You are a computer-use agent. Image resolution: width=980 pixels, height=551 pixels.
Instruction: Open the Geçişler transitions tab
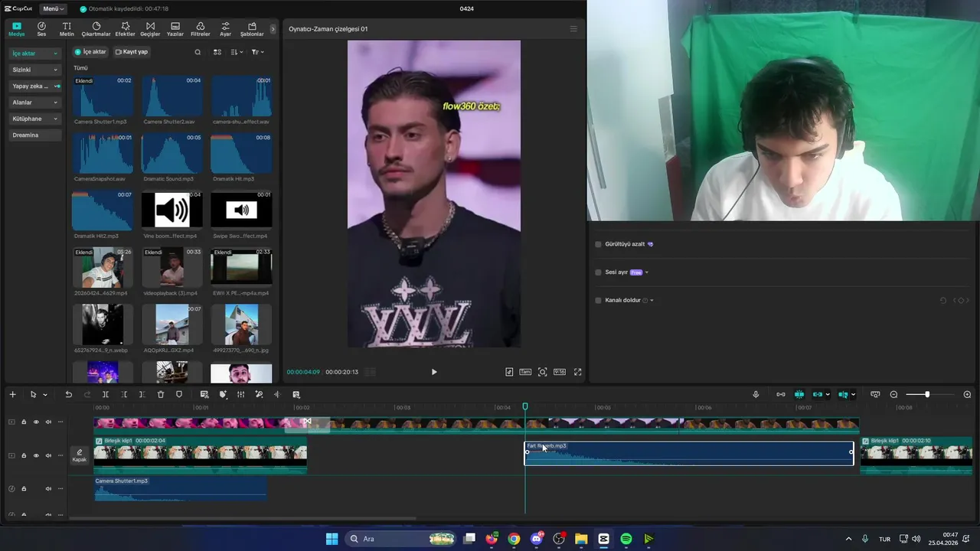pos(150,29)
